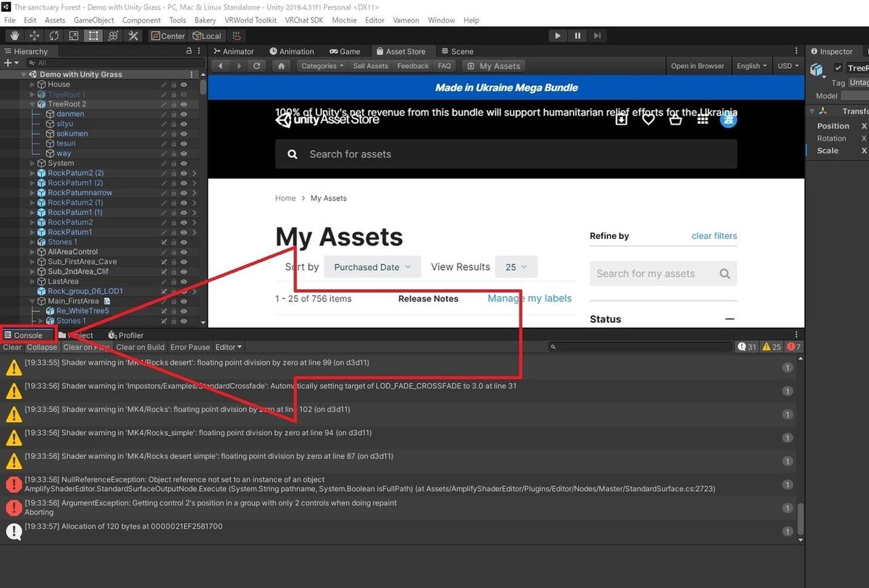
Task: Click the Pause button
Action: 577,35
